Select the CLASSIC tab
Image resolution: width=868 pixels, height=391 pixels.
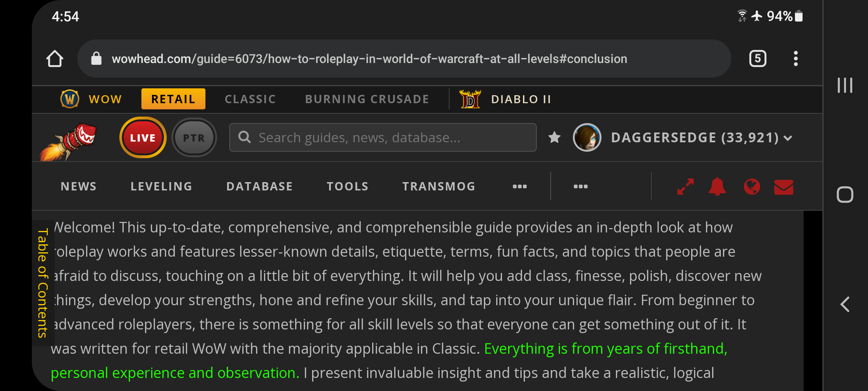250,99
